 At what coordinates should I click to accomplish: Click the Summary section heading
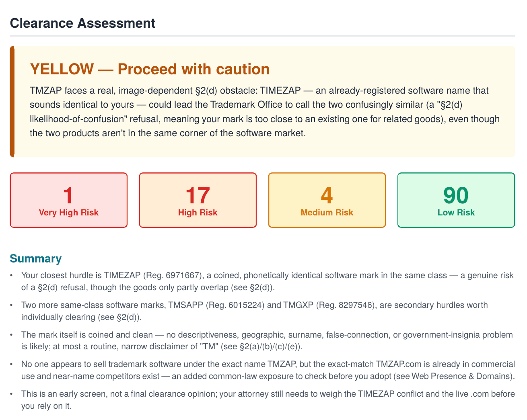pos(36,258)
